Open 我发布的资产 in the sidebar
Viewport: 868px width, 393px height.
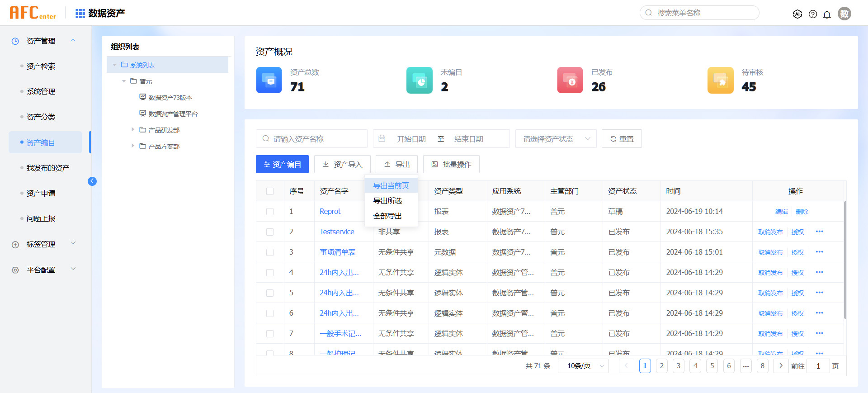[47, 168]
